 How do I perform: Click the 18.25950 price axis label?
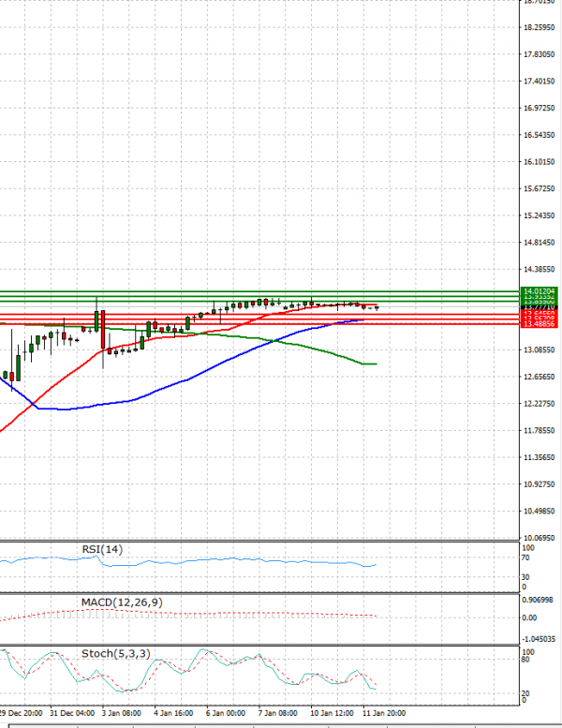(x=539, y=27)
